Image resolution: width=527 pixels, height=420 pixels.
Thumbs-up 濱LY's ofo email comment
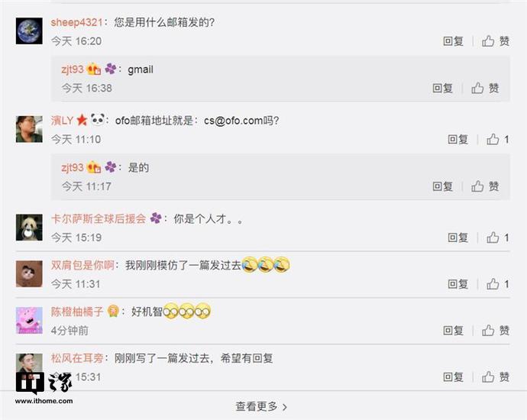[x=498, y=140]
